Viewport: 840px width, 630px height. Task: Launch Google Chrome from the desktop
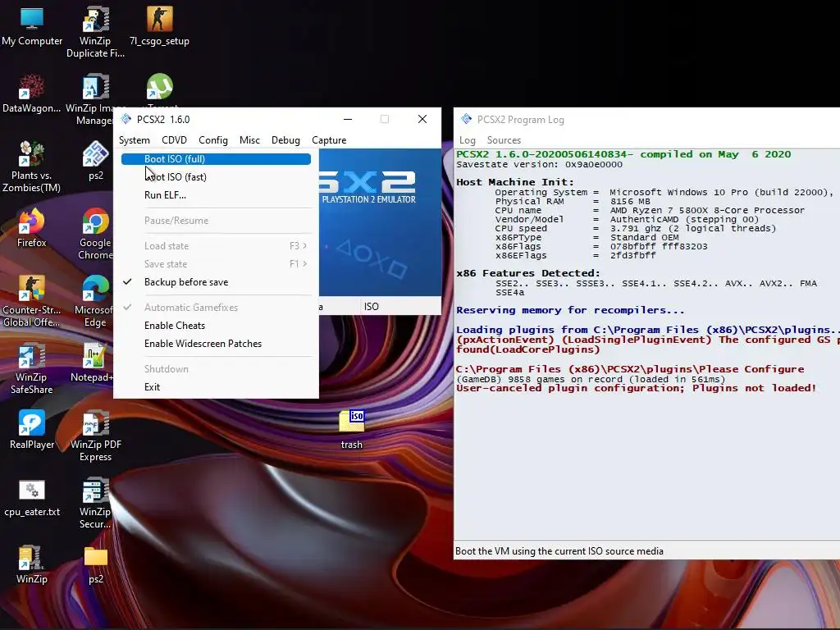pos(95,234)
